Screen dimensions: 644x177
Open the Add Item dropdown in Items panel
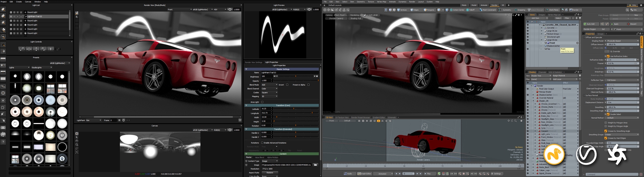(x=536, y=18)
